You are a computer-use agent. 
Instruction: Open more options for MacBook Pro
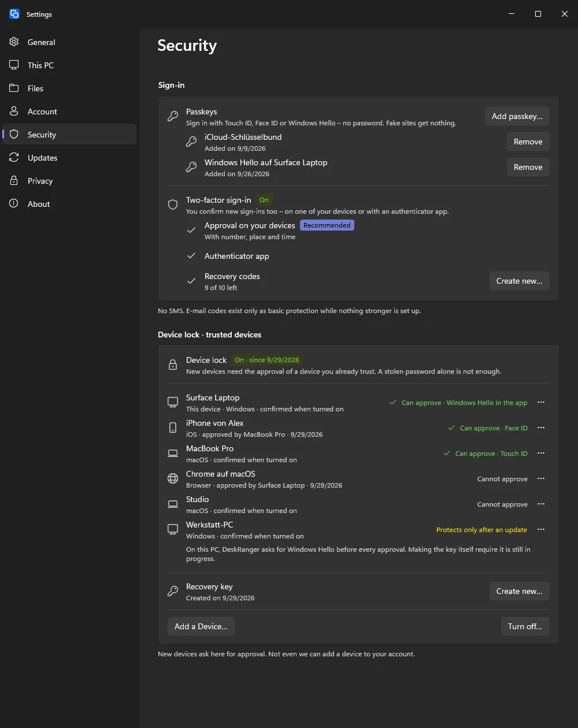541,453
